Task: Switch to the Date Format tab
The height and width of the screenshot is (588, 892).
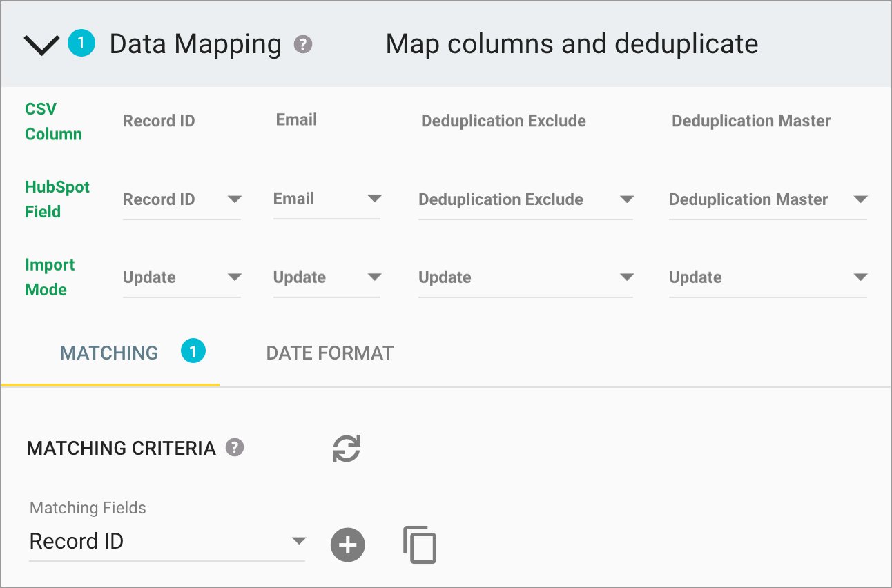Action: [x=329, y=353]
